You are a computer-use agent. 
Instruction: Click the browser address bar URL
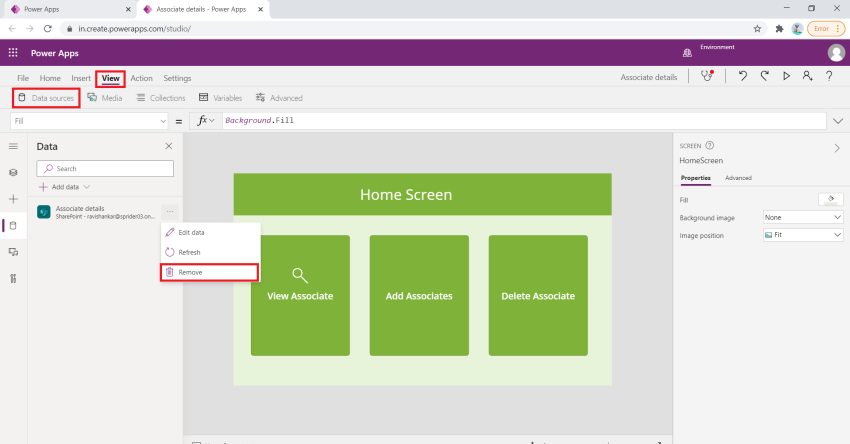coord(134,29)
